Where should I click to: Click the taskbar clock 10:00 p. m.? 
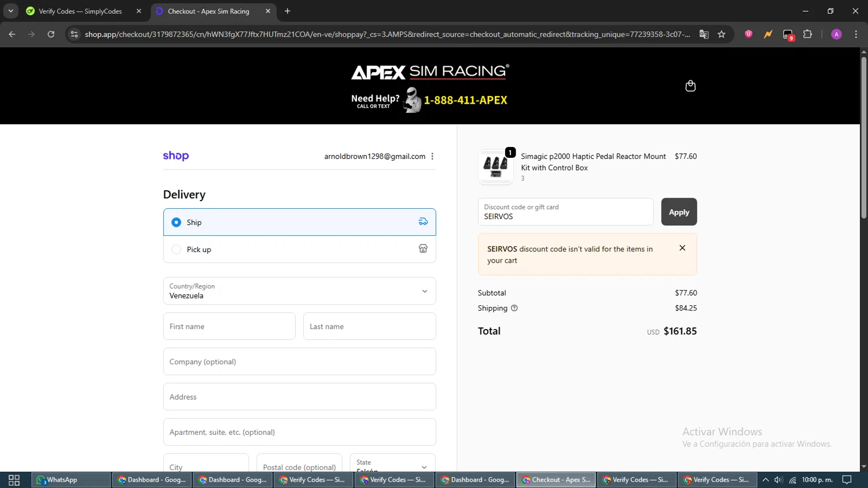(x=817, y=480)
